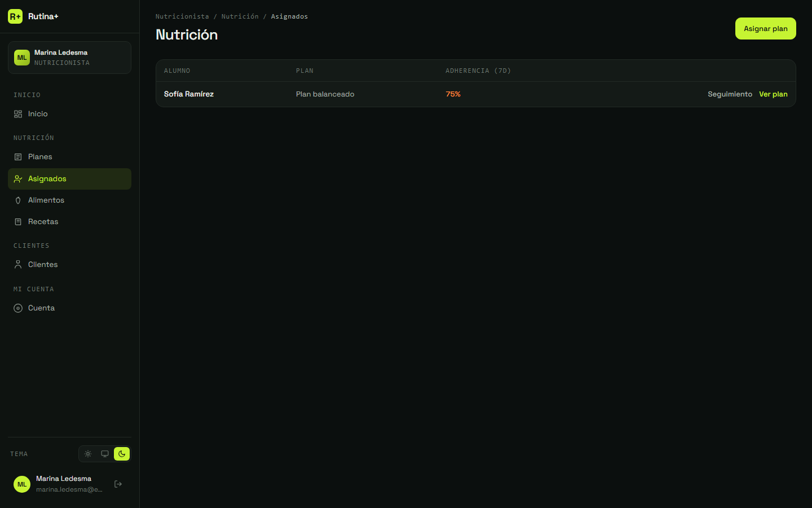The height and width of the screenshot is (508, 812).
Task: Open Seguimiento for Sofía Ramírez
Action: (x=730, y=94)
